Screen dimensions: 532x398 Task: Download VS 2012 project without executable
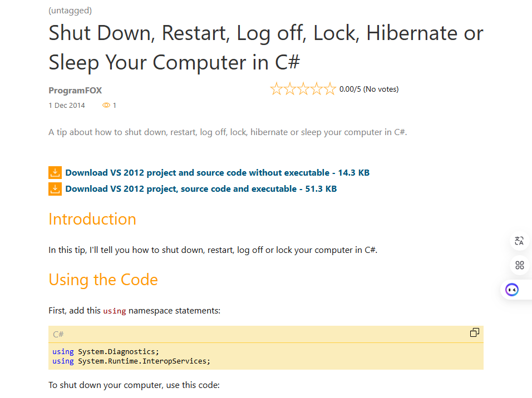click(217, 172)
